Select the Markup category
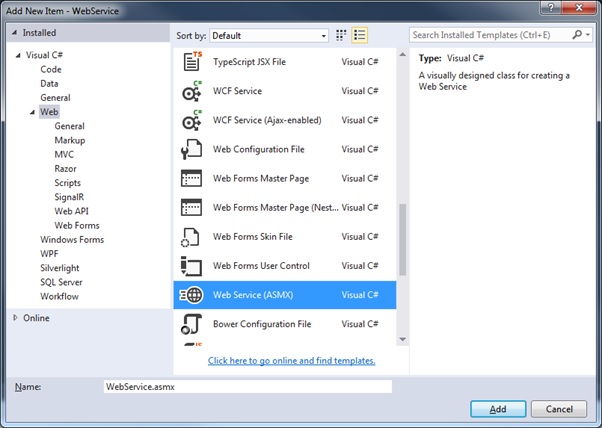Viewport: 602px width, 428px height. pos(70,140)
